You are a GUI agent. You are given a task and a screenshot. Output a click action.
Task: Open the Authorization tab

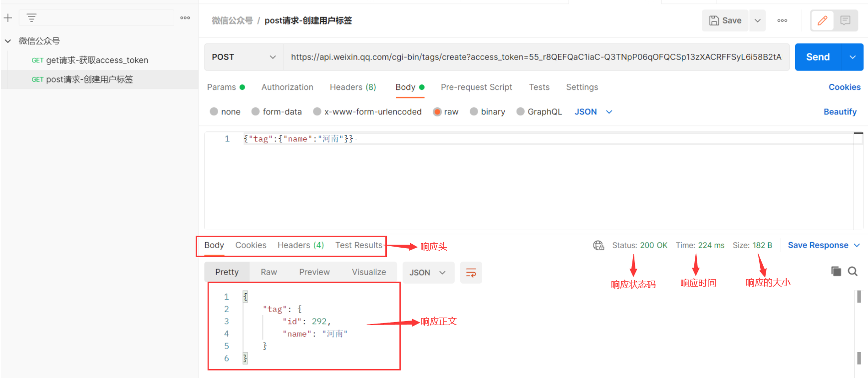(x=288, y=87)
